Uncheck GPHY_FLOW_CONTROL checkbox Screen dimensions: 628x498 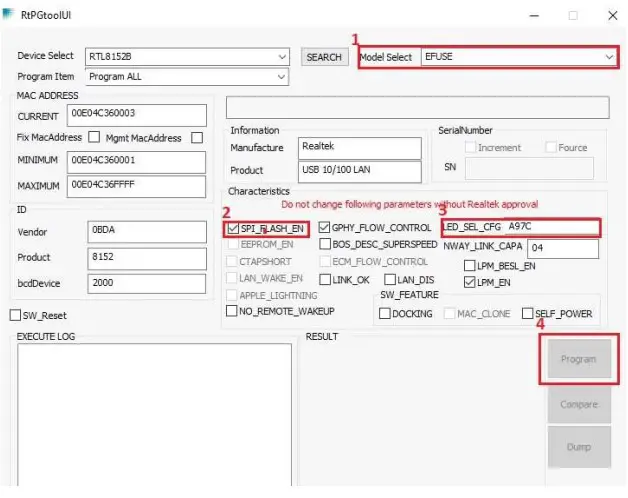[324, 228]
